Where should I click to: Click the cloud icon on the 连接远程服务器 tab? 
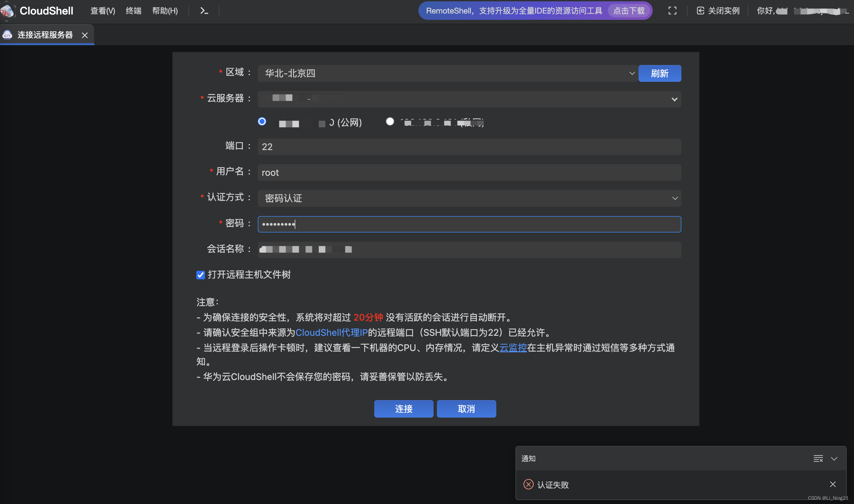[x=8, y=34]
